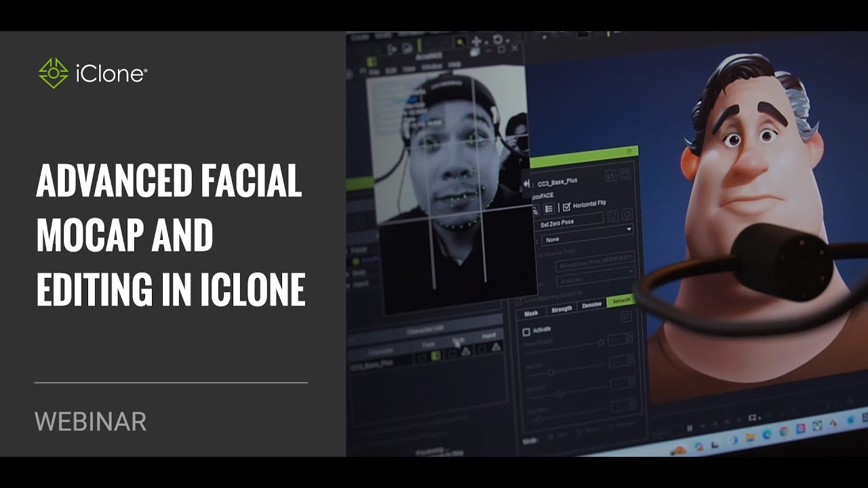Viewport: 868px width, 488px height.
Task: Open Microsoft Edge from the taskbar
Action: point(767,434)
